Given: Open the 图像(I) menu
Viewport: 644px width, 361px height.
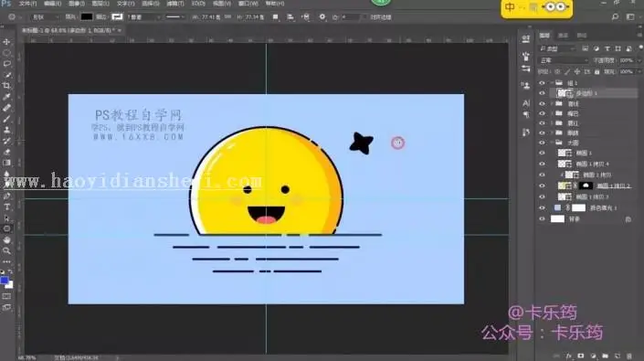Looking at the screenshot, I should tap(77, 4).
